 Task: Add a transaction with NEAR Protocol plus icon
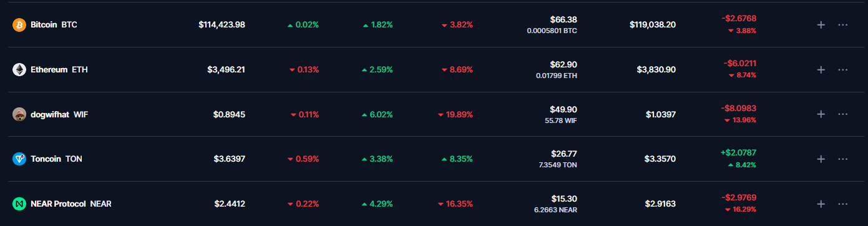point(821,204)
